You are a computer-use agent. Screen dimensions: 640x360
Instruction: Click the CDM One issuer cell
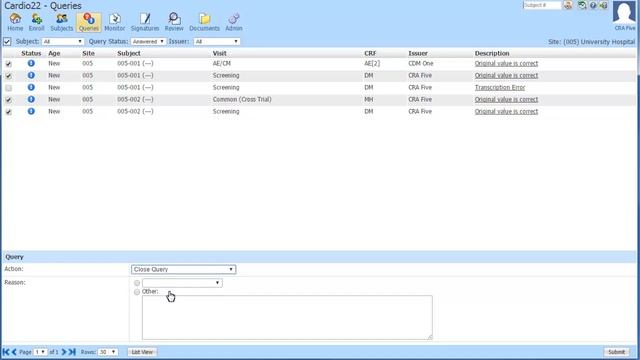pos(420,64)
